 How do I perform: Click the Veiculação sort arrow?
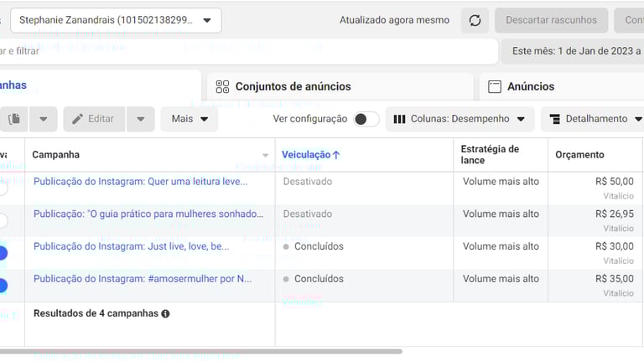point(336,155)
